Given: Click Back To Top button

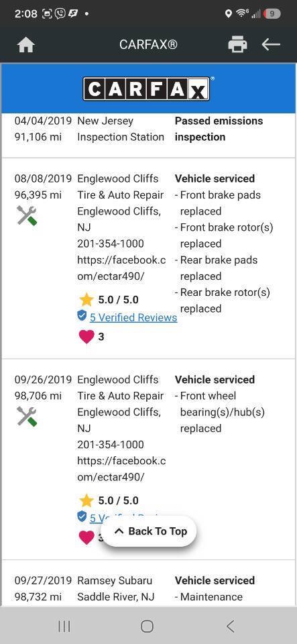Looking at the screenshot, I should tap(149, 531).
